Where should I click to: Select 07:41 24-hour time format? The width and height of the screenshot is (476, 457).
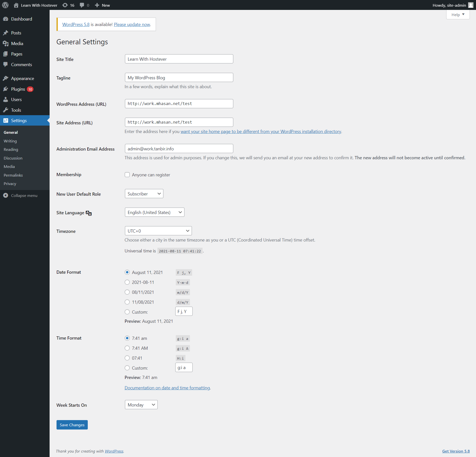pyautogui.click(x=127, y=358)
